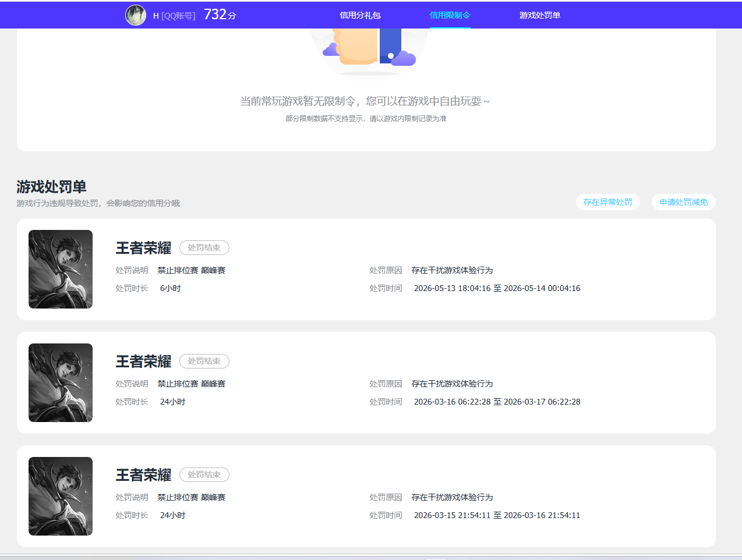Click the date range 2026-05-13 18:04:16 至 2026-05-14 00:04:16
Image resolution: width=742 pixels, height=560 pixels.
tap(497, 288)
